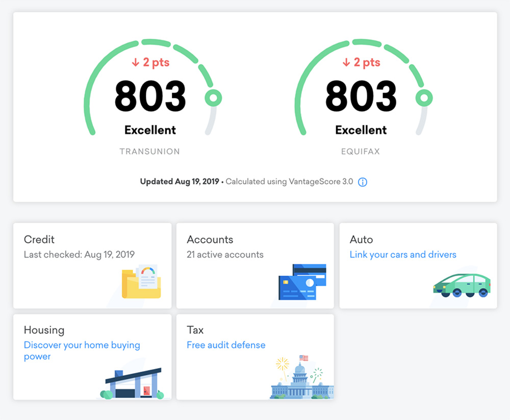The image size is (510, 420).
Task: Click Excellent rating under TransUnion score
Action: (x=150, y=130)
